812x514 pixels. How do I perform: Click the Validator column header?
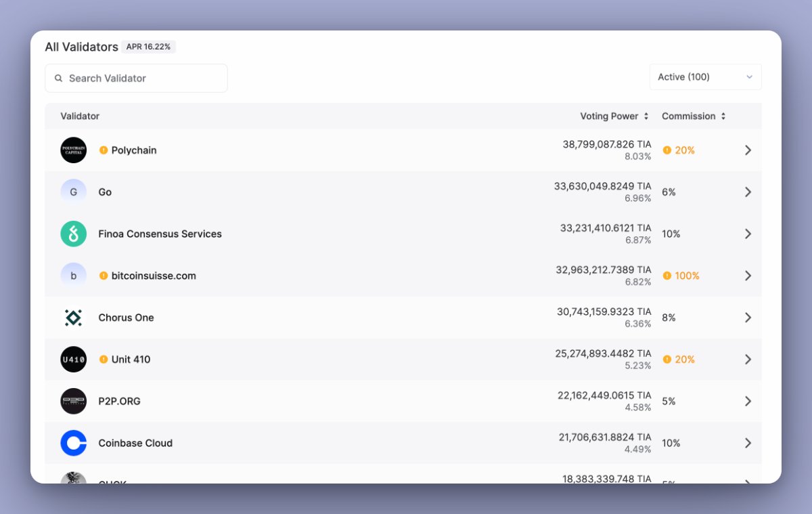[x=80, y=116]
